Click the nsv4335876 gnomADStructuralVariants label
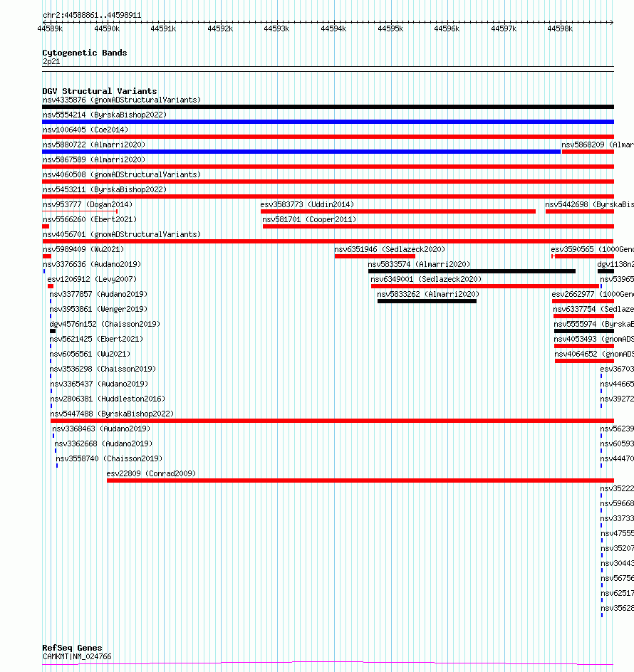The image size is (634, 672). (x=122, y=100)
